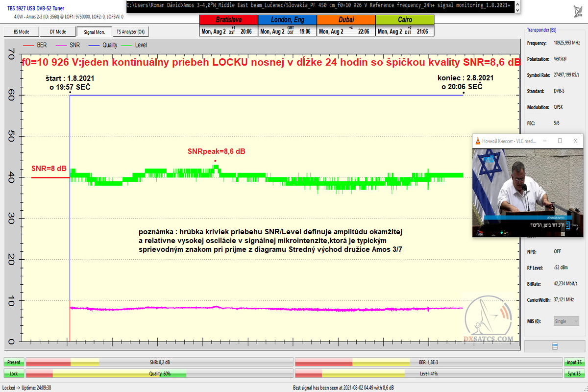Toggle the Input TS indicator
Image resolution: width=588 pixels, height=392 pixels.
[574, 363]
